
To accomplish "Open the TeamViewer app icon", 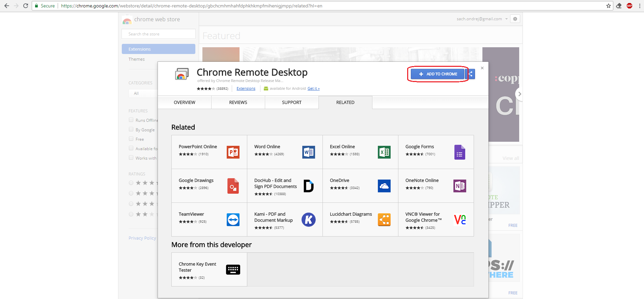I will [x=233, y=220].
